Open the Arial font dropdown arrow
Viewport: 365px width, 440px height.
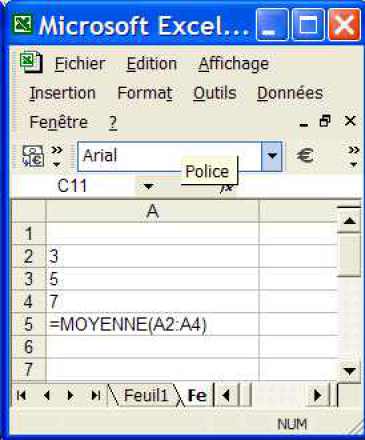coord(272,156)
